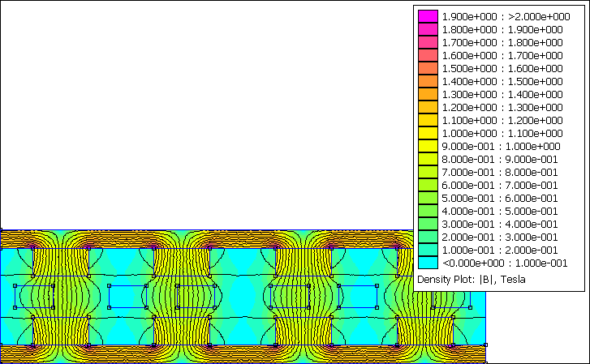Viewport: 590px width, 364px height.
Task: Click the magenta swatch for 1.900e+000 : >2.000e+000
Action: 428,16
